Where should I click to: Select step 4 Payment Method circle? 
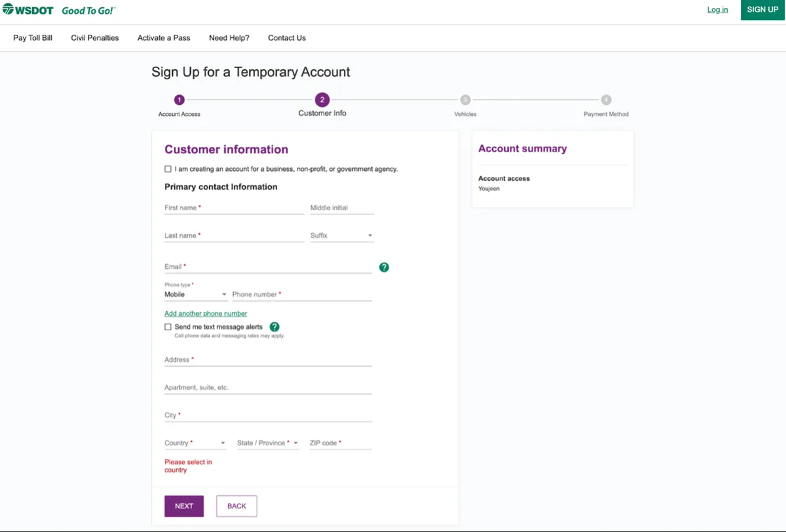607,100
